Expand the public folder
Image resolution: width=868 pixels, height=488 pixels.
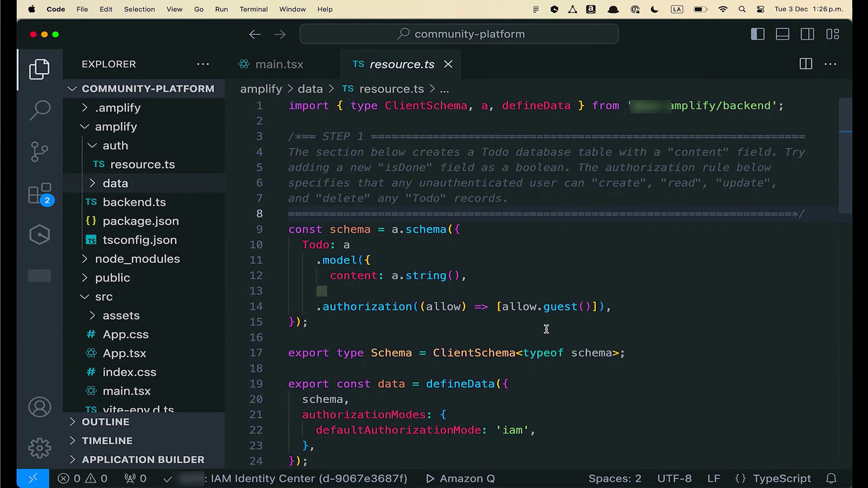click(x=144, y=278)
